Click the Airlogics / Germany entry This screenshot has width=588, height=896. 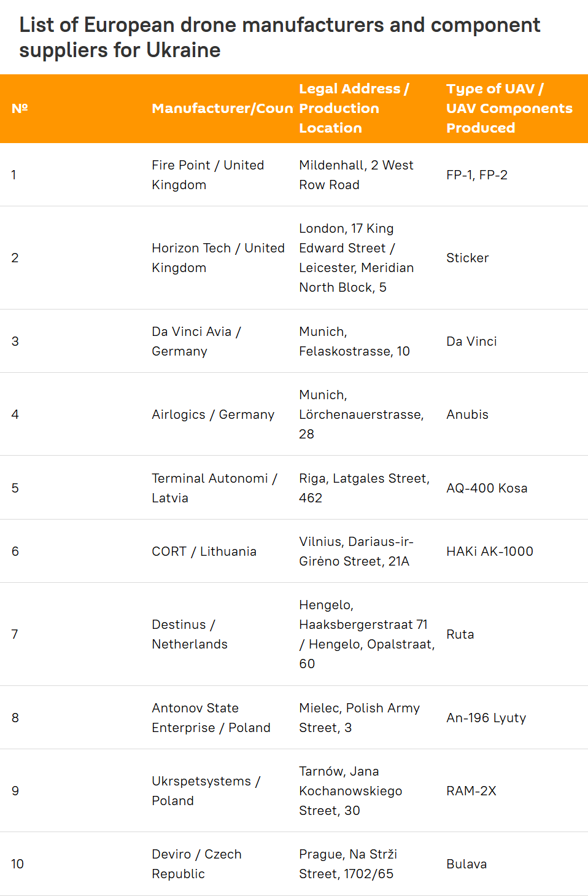[213, 415]
